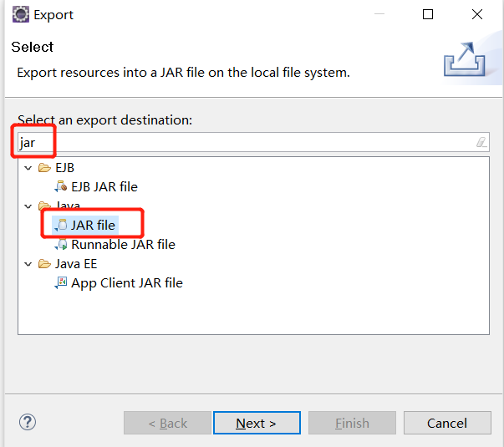The image size is (504, 447).
Task: Click the Runnable JAR file icon
Action: [61, 244]
